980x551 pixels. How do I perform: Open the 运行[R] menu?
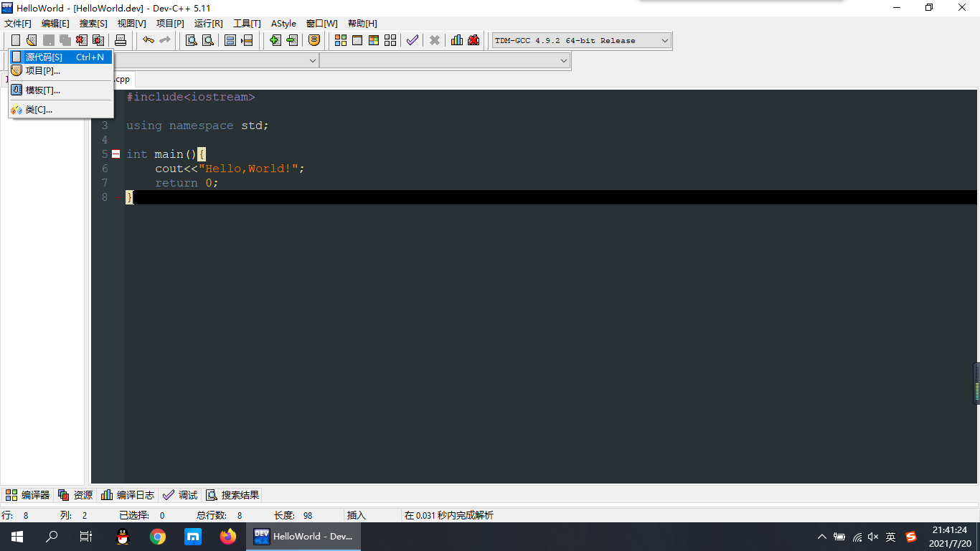point(208,23)
